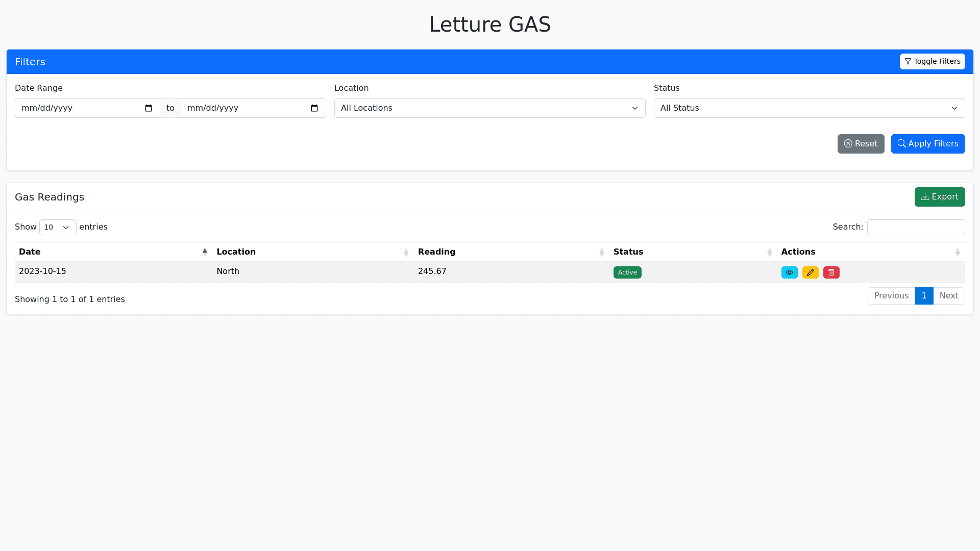Reset all filters
Screen dimensions: 980x551
[x=861, y=144]
